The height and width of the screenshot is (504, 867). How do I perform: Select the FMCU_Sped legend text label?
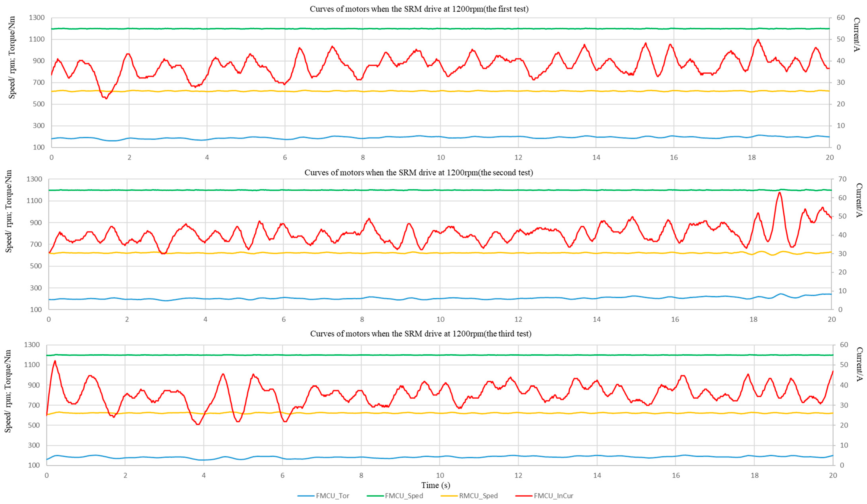pos(404,496)
